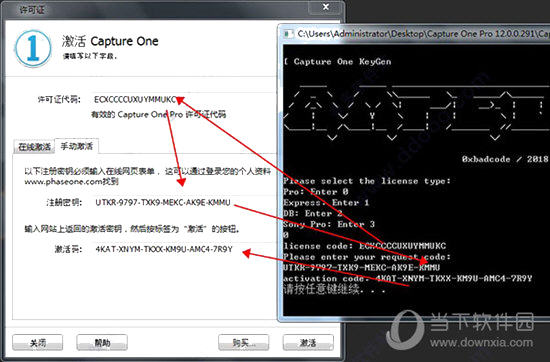Click the 激活 activate button
550x362 pixels.
(308, 342)
